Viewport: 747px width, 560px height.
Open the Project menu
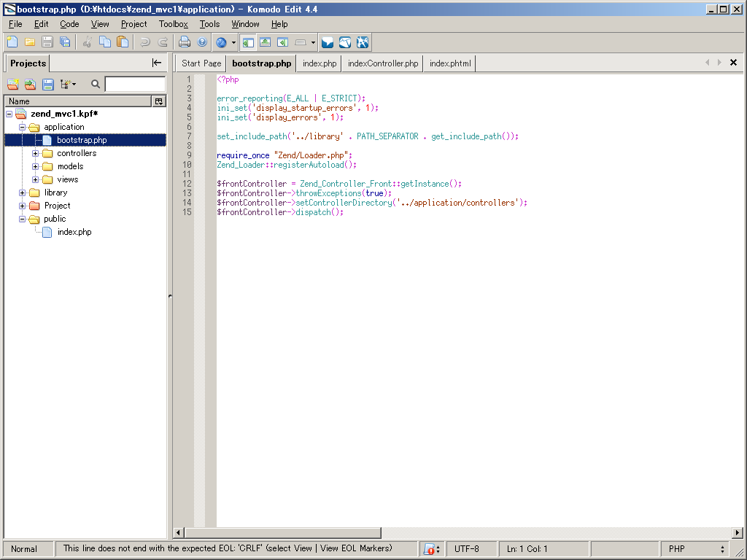point(134,24)
